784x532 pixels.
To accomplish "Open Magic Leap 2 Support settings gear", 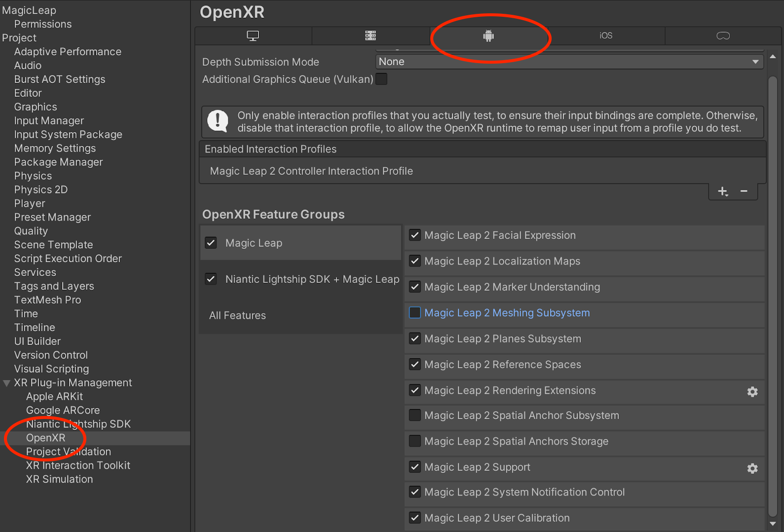I will point(752,468).
